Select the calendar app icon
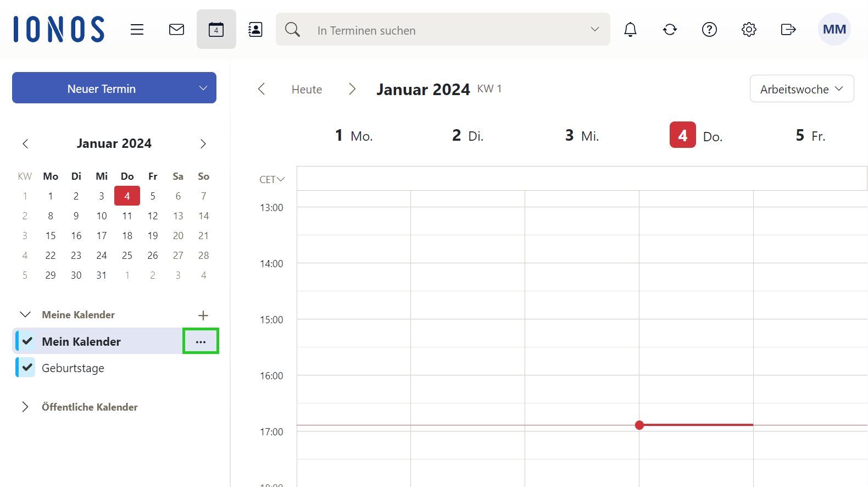 tap(216, 30)
